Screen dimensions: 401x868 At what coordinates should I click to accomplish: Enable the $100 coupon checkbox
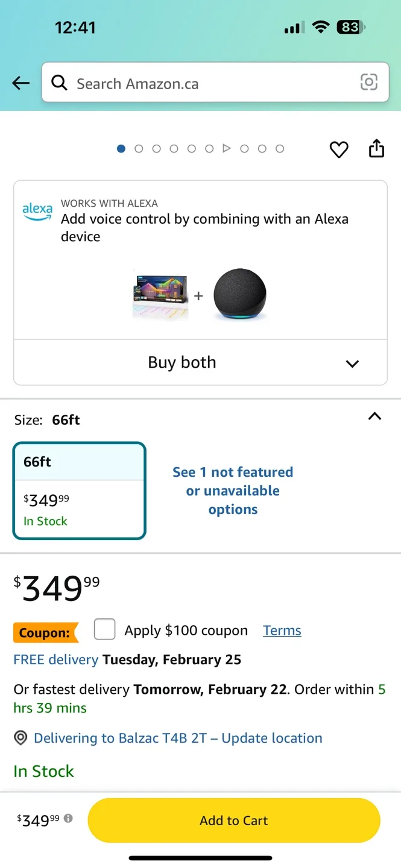105,630
